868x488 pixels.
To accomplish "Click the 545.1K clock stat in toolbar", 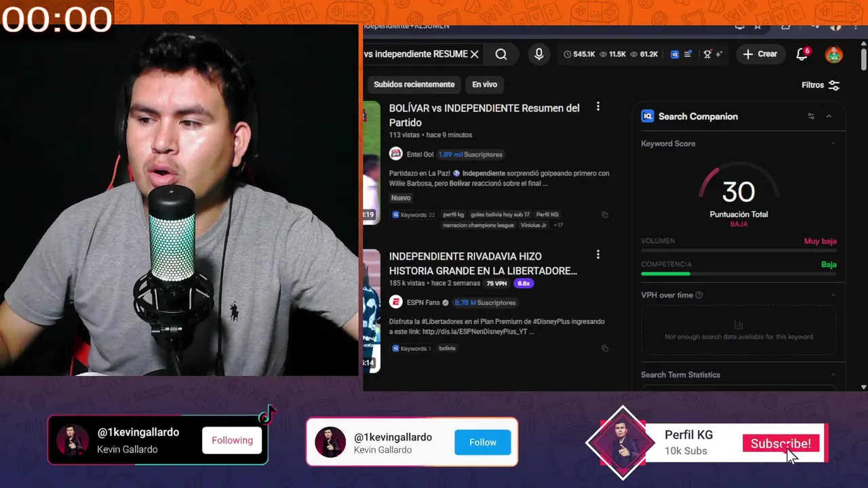I will click(579, 54).
